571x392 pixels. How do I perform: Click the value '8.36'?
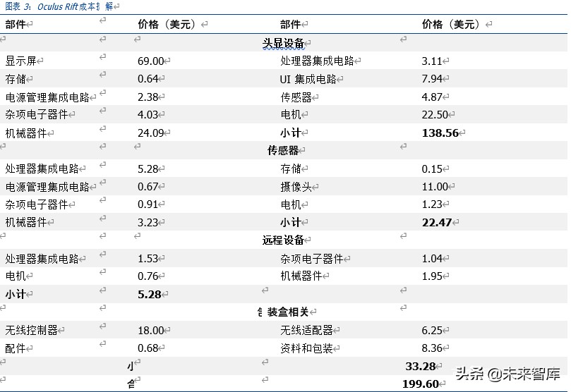(x=432, y=348)
